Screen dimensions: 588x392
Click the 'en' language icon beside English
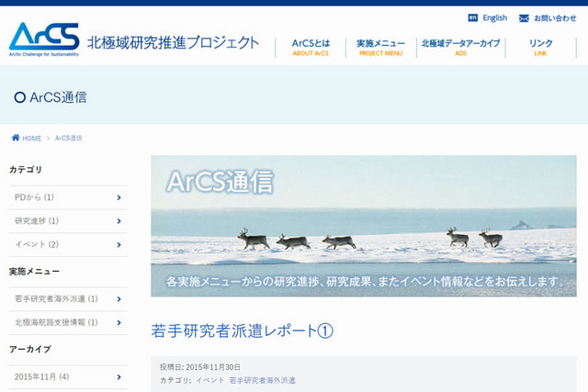tap(473, 17)
